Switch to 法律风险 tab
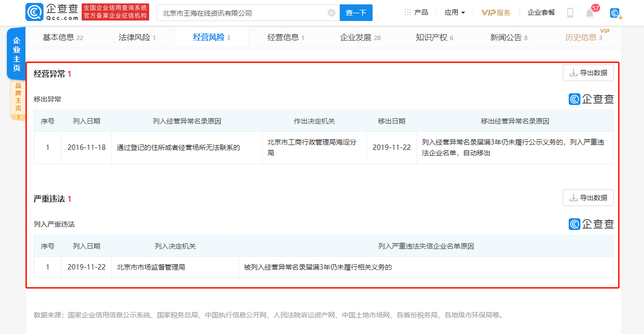This screenshot has height=334, width=644. 137,37
